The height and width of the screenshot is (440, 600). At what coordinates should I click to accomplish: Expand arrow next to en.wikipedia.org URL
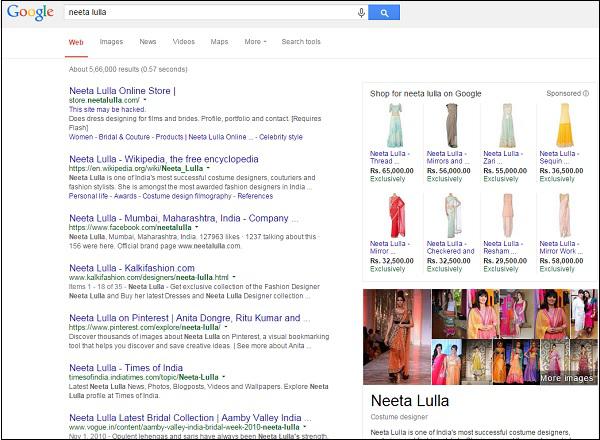click(x=208, y=168)
